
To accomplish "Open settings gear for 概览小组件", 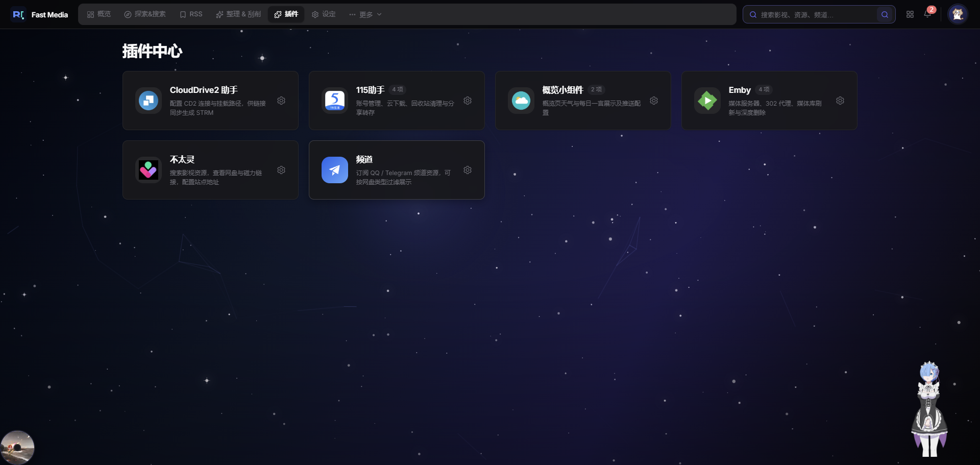I will [x=654, y=101].
